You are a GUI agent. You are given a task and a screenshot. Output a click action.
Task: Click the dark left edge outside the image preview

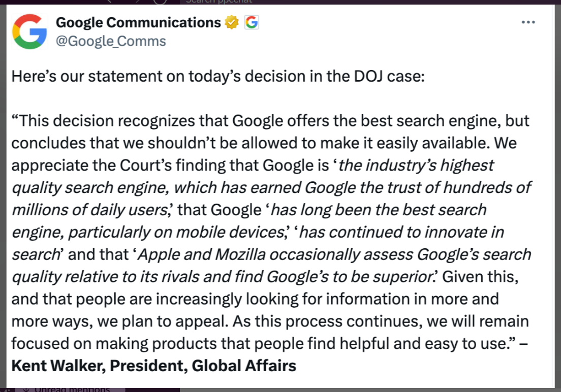(x=3, y=196)
